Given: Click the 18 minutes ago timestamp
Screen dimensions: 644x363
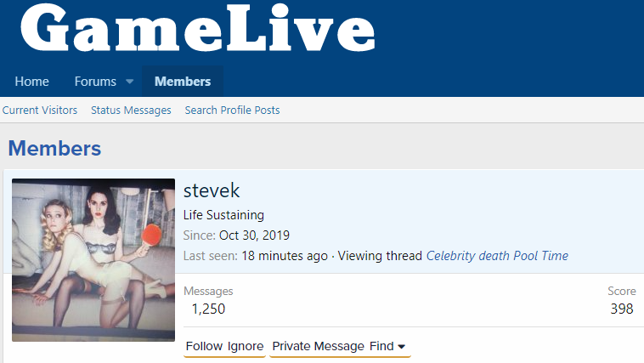Looking at the screenshot, I should click(284, 256).
